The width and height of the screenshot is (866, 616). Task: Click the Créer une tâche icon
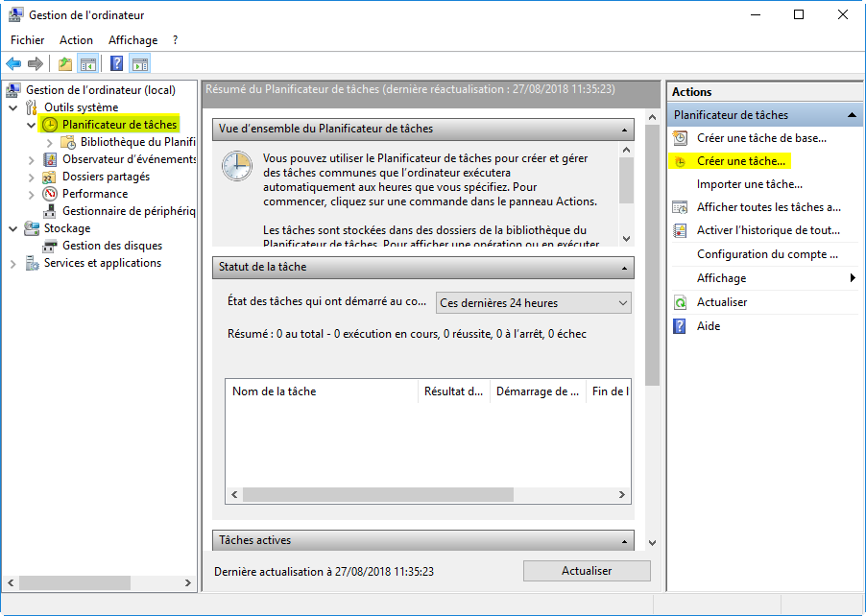tap(680, 162)
